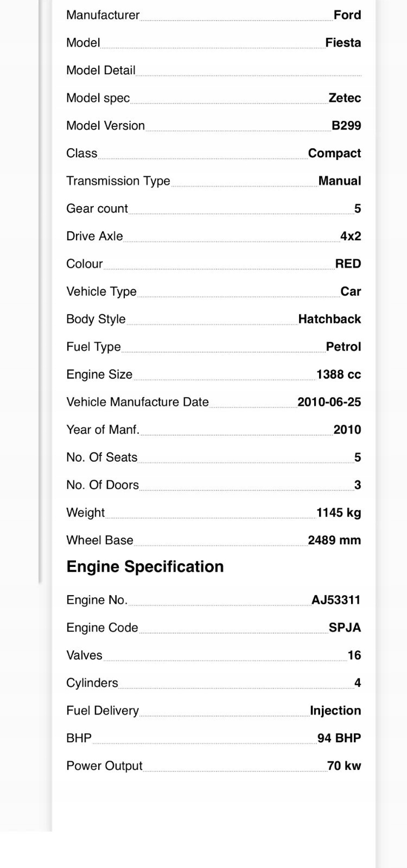The image size is (407, 868).
Task: Select the valves value 16
Action: point(354,656)
